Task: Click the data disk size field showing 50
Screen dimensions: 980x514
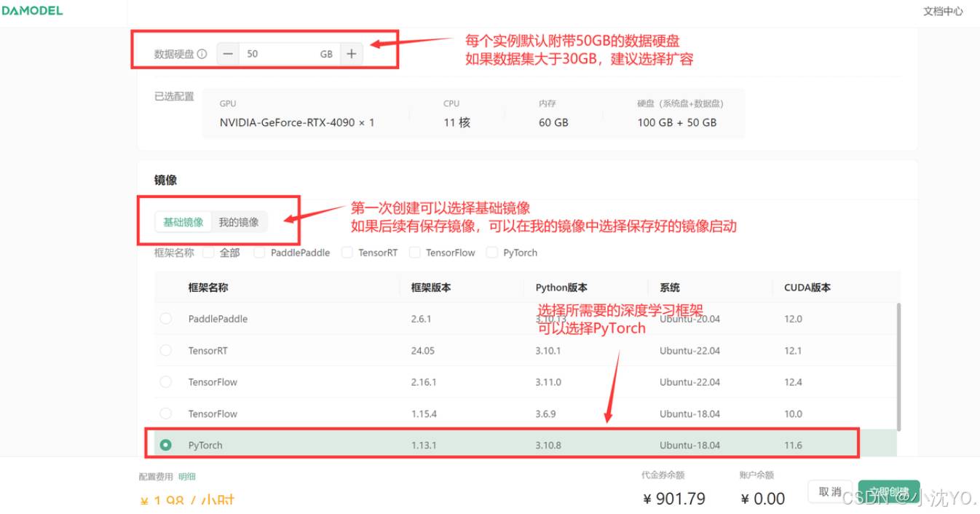Action: (x=289, y=54)
